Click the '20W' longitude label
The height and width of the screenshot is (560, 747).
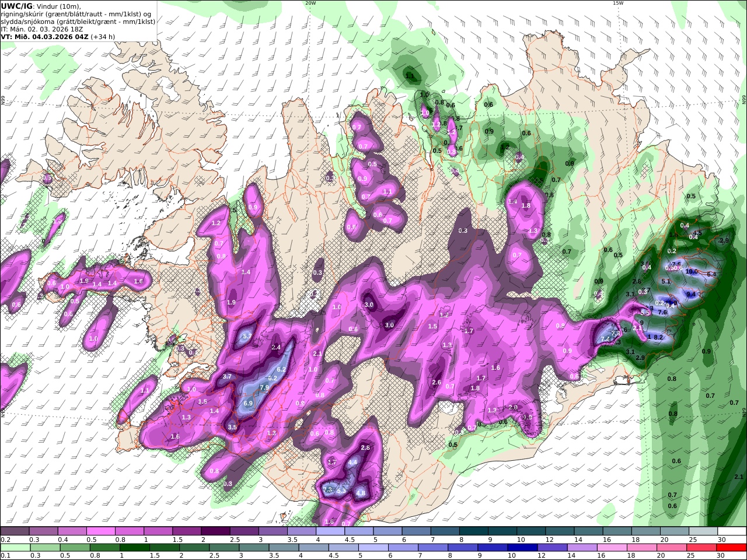click(310, 3)
